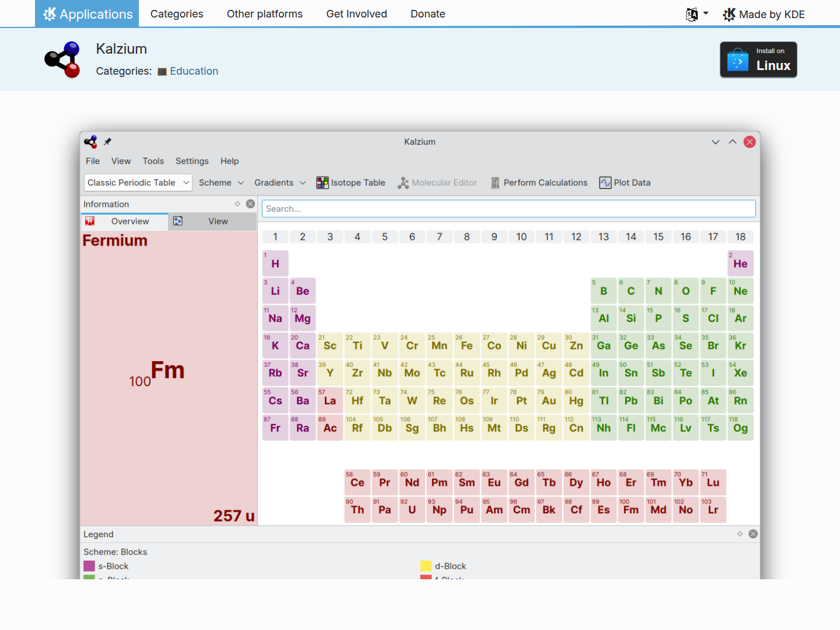Float the Information panel
This screenshot has height=630, width=840.
pos(237,204)
